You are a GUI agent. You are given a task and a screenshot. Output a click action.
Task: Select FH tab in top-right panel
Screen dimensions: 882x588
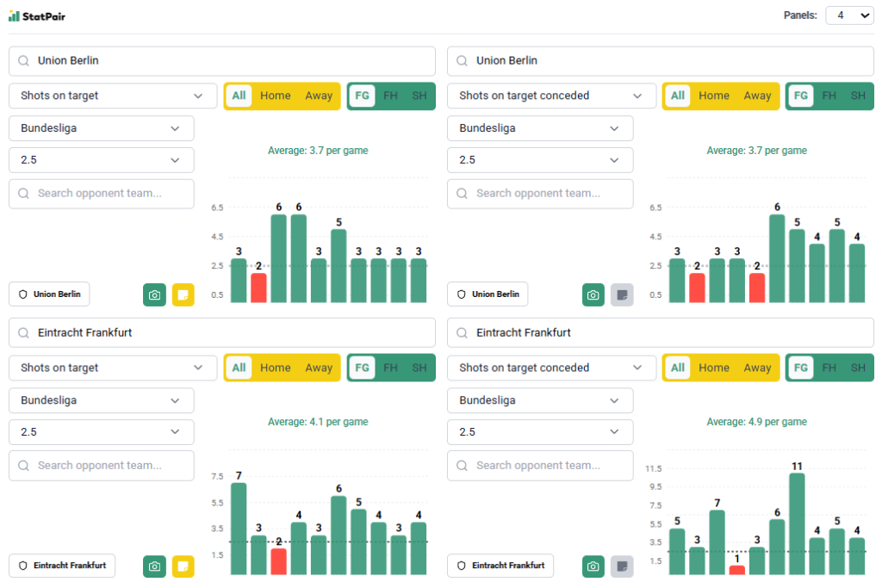pyautogui.click(x=829, y=96)
